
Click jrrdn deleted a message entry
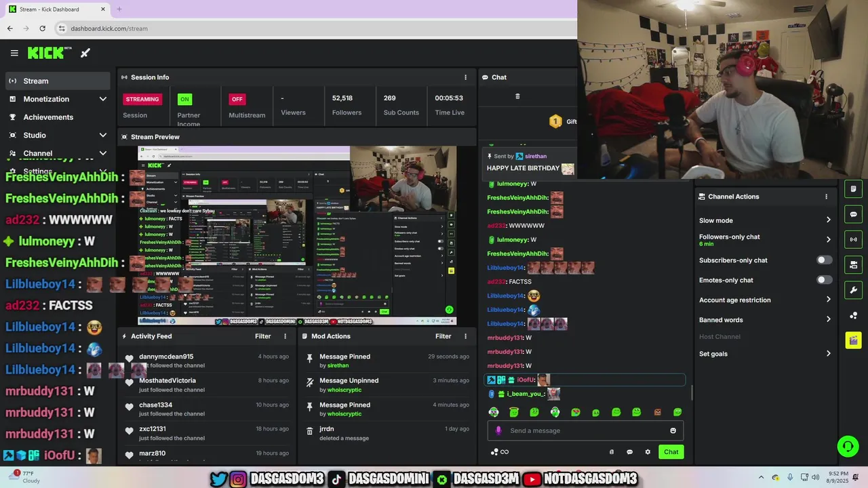[387, 433]
